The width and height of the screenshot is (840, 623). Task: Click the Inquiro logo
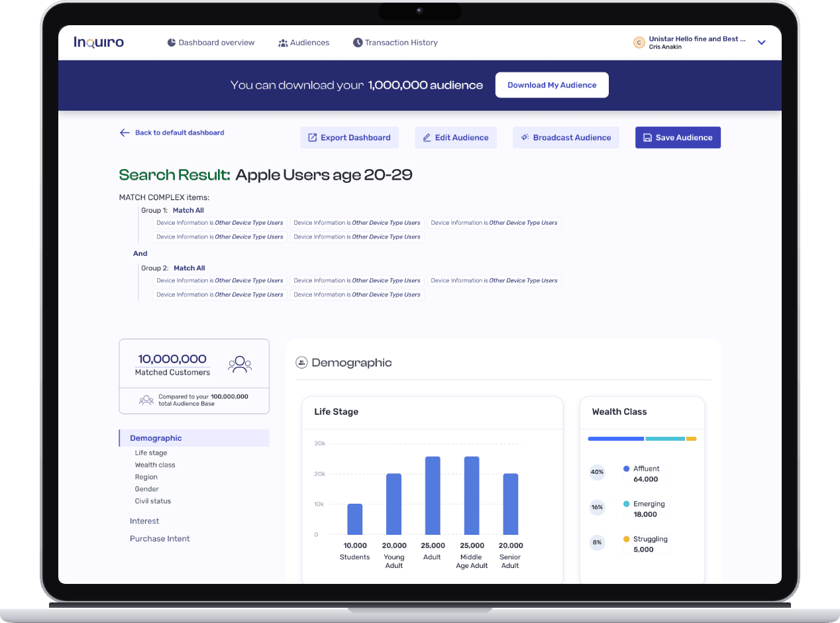pos(99,42)
